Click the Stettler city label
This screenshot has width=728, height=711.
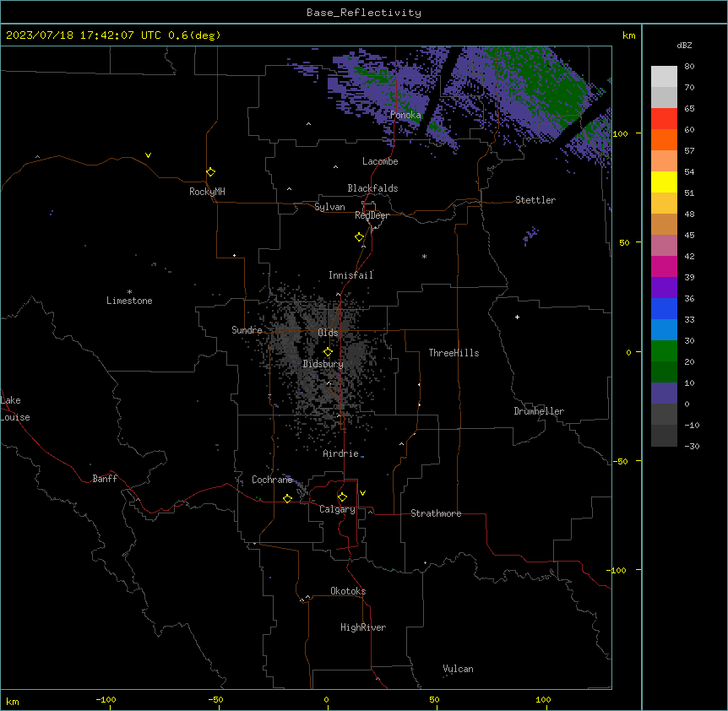[535, 200]
